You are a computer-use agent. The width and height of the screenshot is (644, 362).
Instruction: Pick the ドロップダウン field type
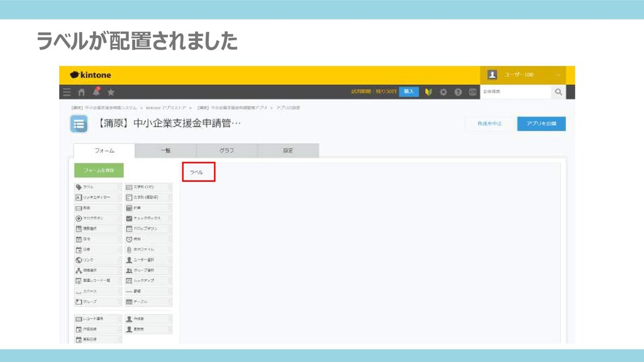[148, 229]
